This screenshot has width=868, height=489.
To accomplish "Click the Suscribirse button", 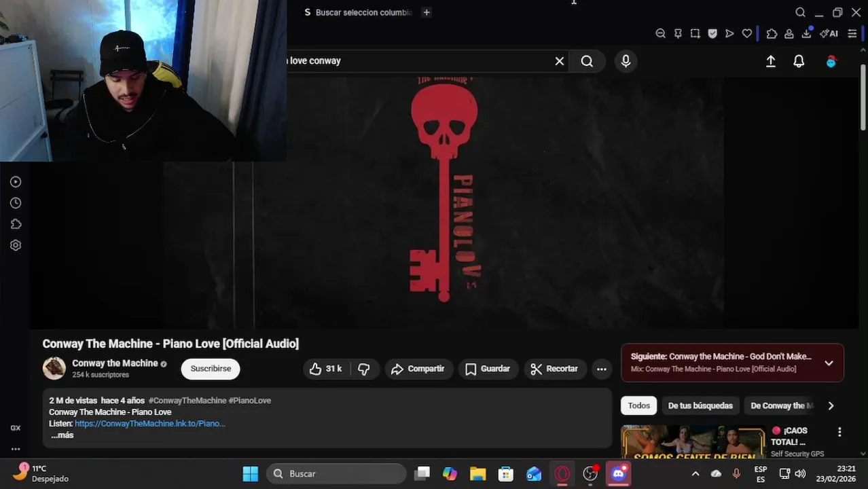I will (x=211, y=369).
